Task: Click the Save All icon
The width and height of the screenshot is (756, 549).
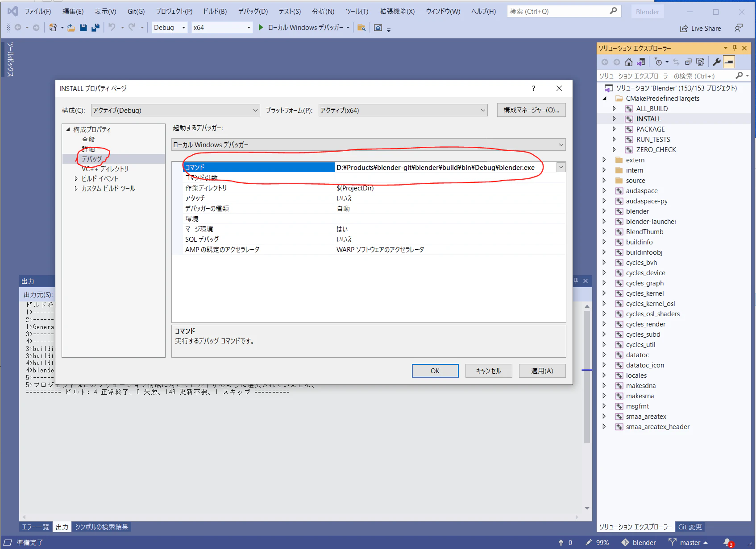Action: pyautogui.click(x=95, y=28)
